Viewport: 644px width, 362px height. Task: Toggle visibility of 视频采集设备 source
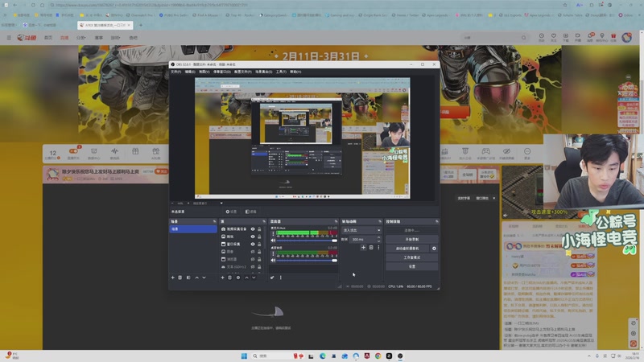(x=253, y=229)
